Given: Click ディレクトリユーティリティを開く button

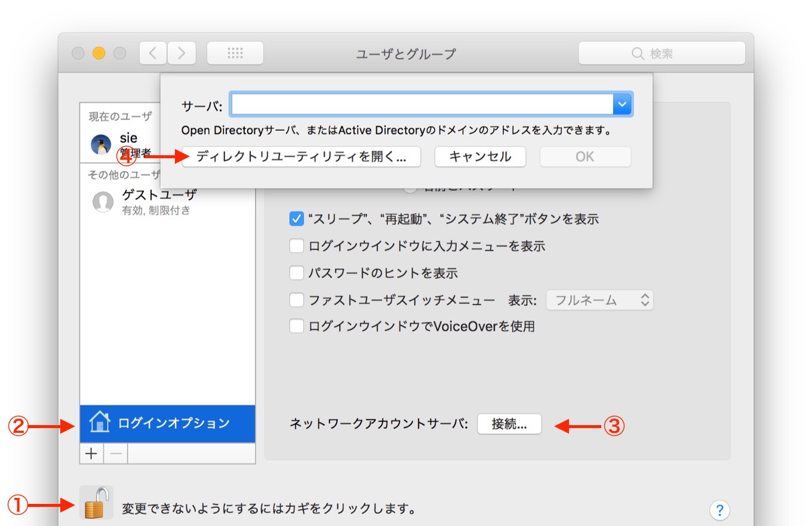Looking at the screenshot, I should click(301, 157).
